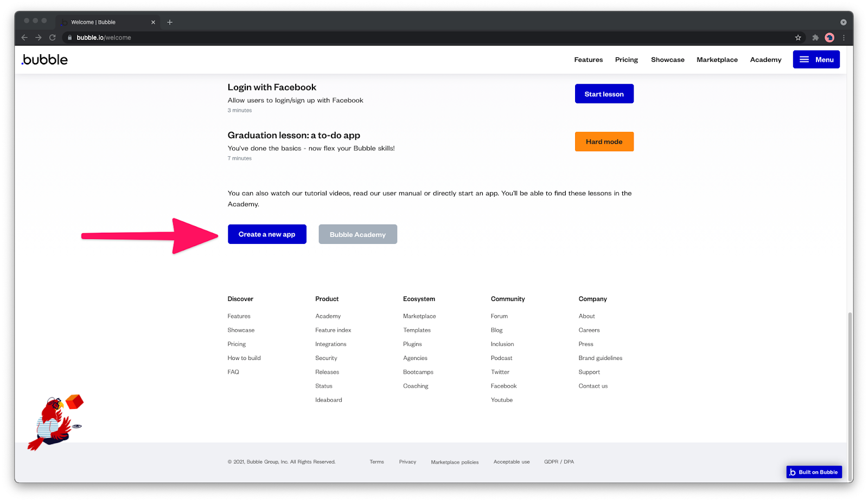Open Facebook link in Community footer
This screenshot has width=868, height=501.
(503, 386)
